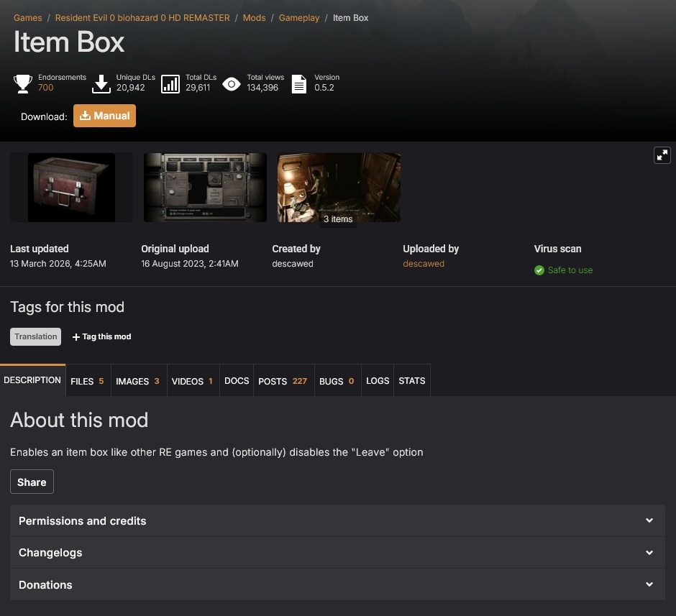
Task: Expand the Donations section
Action: tap(337, 584)
